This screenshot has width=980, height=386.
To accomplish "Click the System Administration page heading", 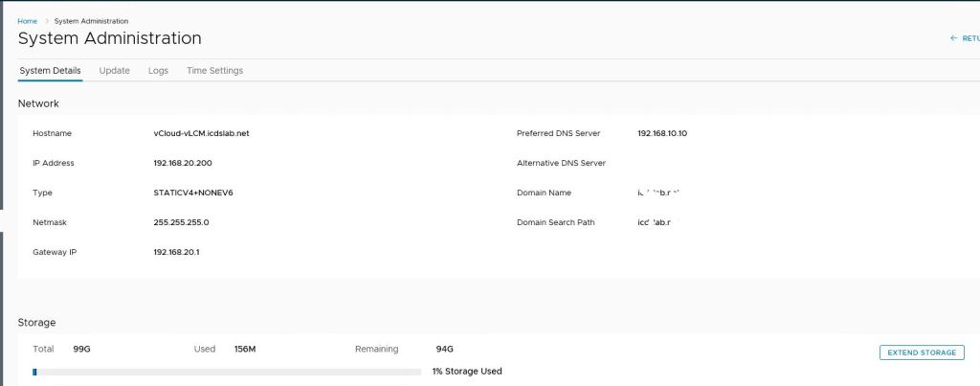I will click(109, 38).
